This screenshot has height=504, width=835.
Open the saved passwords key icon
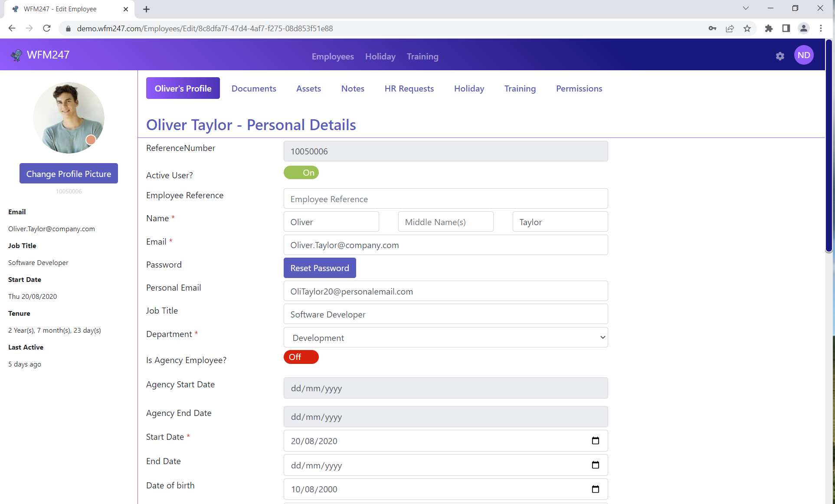tap(712, 28)
